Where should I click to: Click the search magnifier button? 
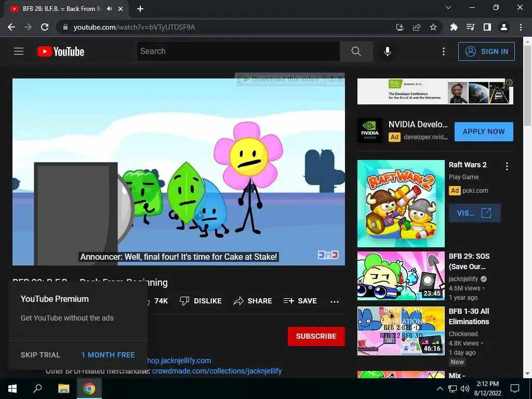coord(356,51)
